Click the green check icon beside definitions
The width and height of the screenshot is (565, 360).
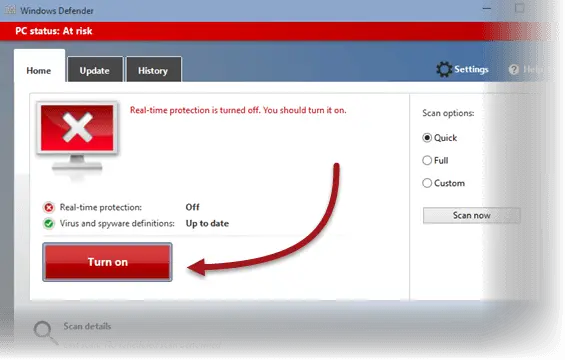(x=49, y=223)
